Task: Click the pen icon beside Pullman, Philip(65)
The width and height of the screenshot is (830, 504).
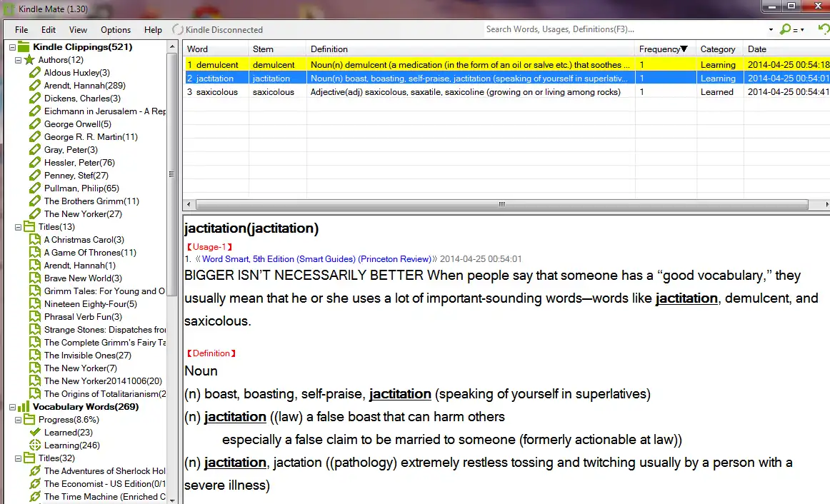Action: click(x=35, y=188)
